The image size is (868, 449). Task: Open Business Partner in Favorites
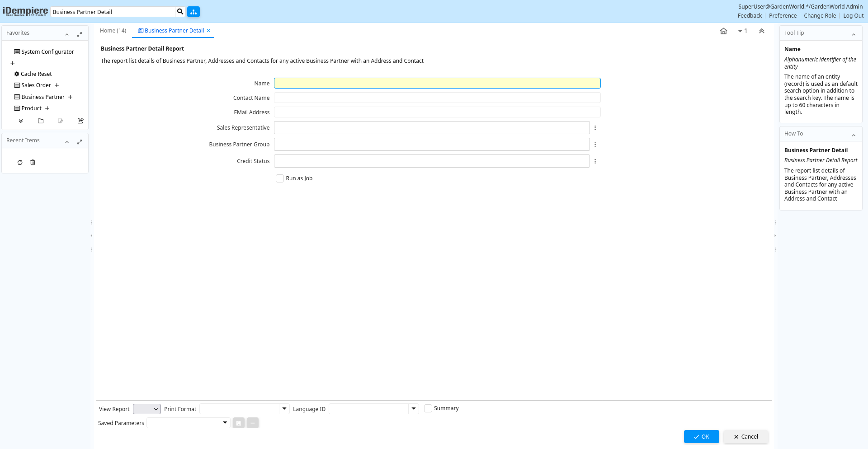pos(43,97)
